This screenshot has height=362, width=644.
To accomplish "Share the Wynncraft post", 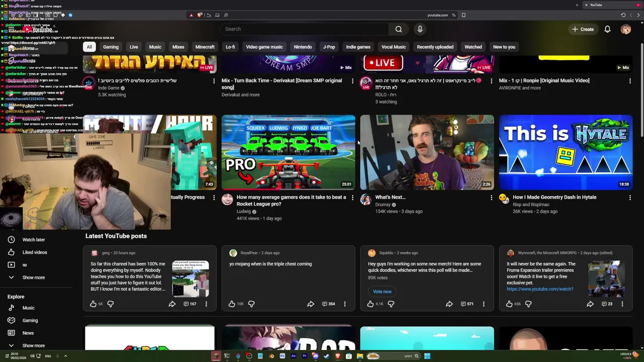I will click(590, 304).
